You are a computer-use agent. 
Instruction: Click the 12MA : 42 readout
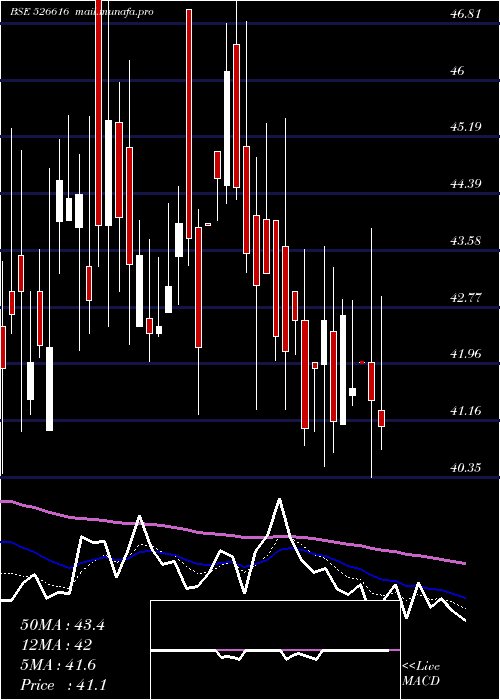click(x=56, y=645)
